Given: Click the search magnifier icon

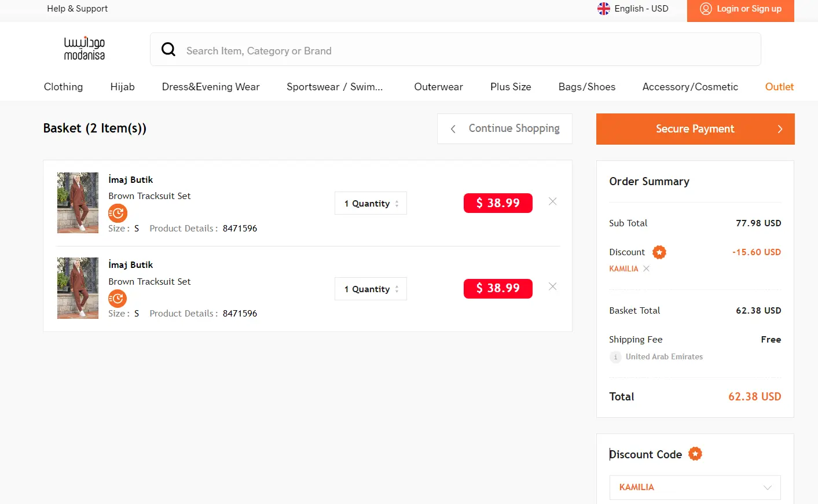Looking at the screenshot, I should pyautogui.click(x=168, y=50).
